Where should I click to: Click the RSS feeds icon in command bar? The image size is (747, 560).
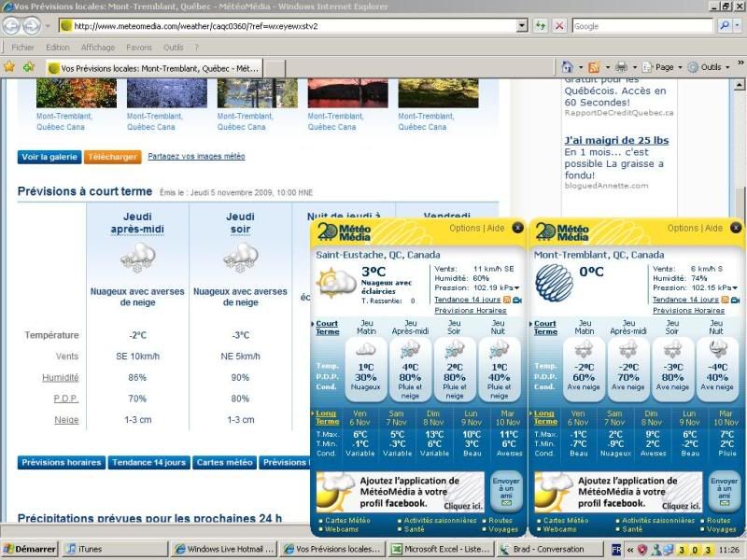tap(594, 67)
